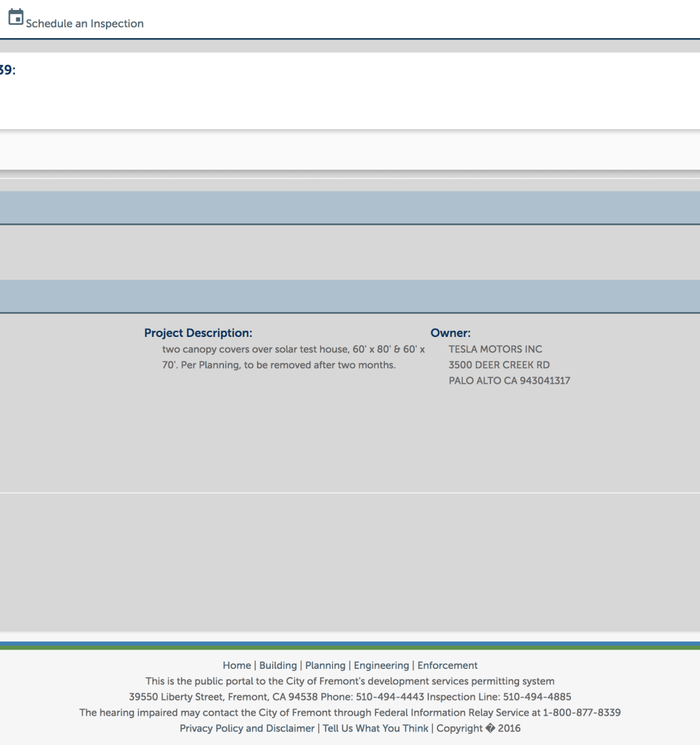
Task: Open the Schedule an Inspection link
Action: (x=85, y=24)
